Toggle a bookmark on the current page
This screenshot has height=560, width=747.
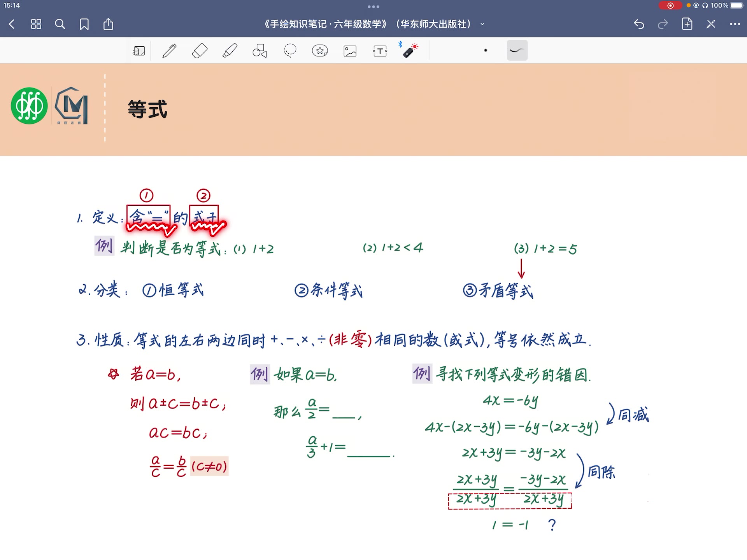click(x=85, y=24)
